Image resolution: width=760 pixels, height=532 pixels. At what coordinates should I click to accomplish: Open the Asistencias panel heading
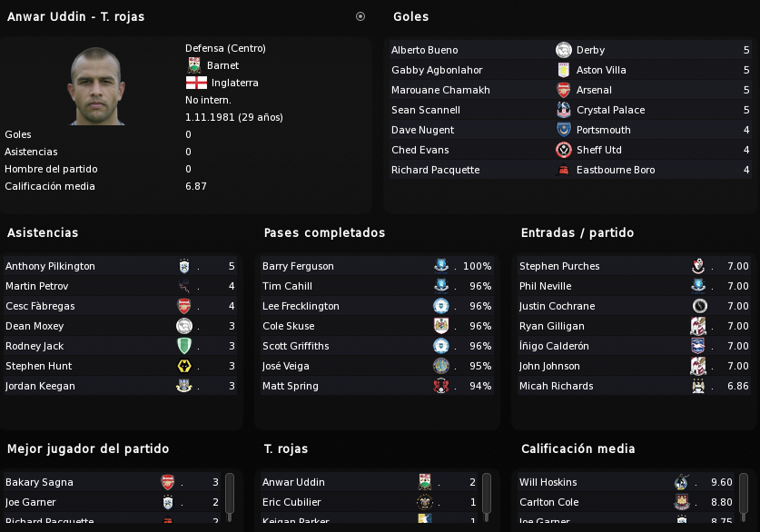point(43,233)
